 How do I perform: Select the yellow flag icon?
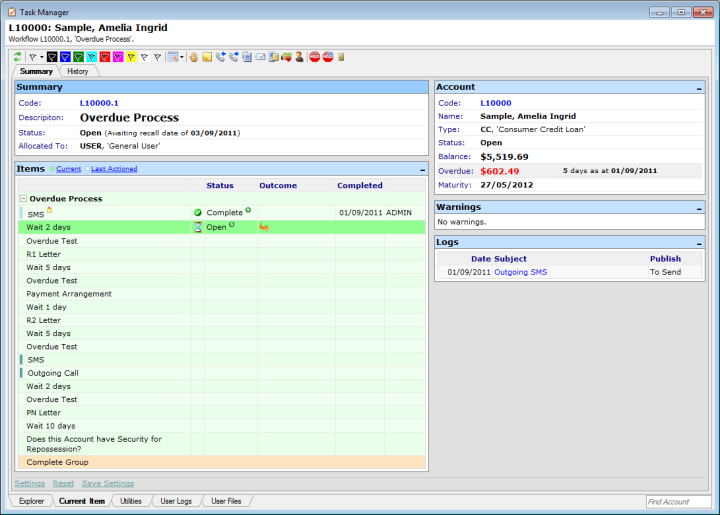tap(131, 57)
